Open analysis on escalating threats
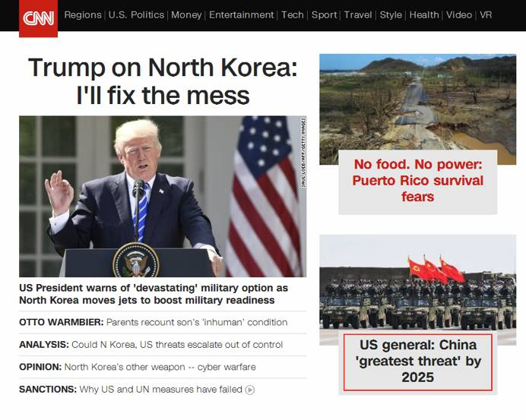The image size is (526, 420). click(x=151, y=345)
